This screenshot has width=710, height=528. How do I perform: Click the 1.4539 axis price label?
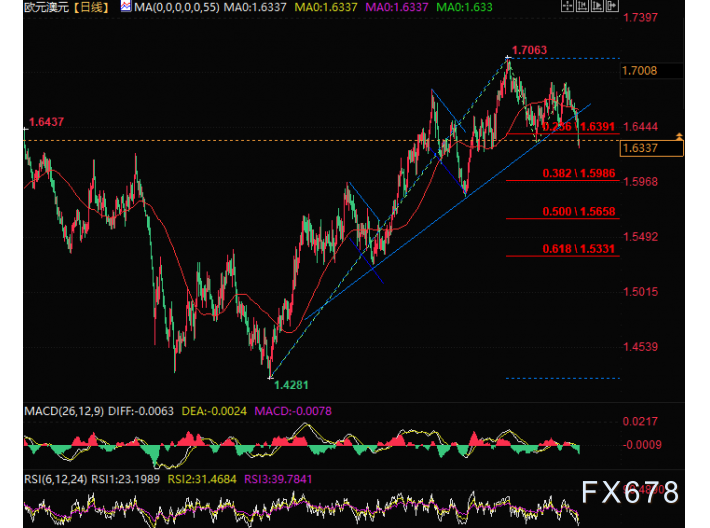click(x=640, y=347)
